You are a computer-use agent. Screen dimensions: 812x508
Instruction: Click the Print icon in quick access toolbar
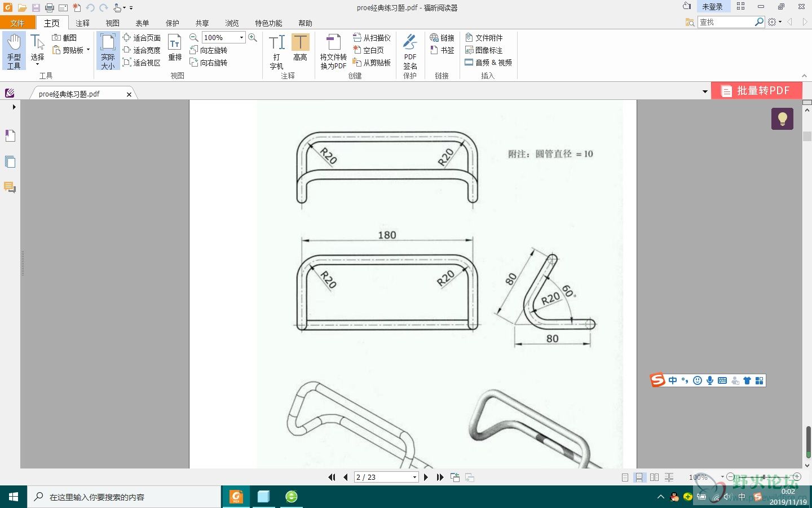coord(50,8)
